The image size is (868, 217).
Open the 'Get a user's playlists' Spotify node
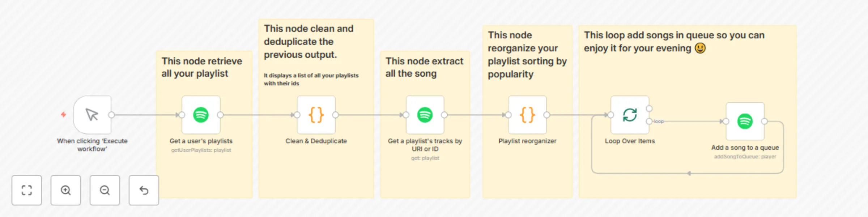coord(201,115)
